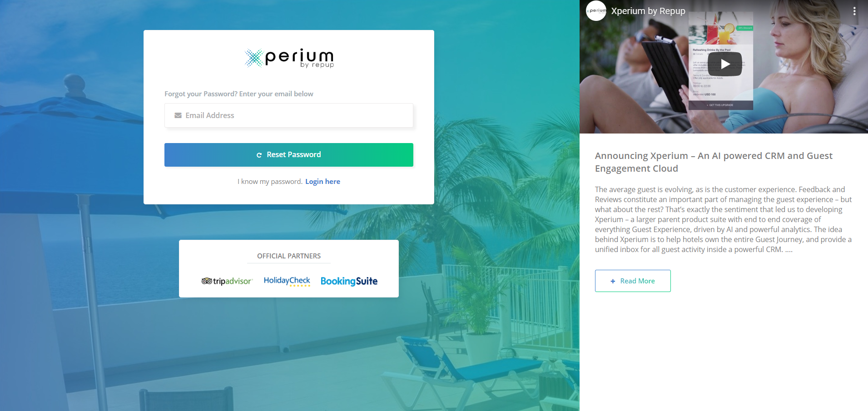868x411 pixels.
Task: Click the Official Partners heading
Action: 289,256
